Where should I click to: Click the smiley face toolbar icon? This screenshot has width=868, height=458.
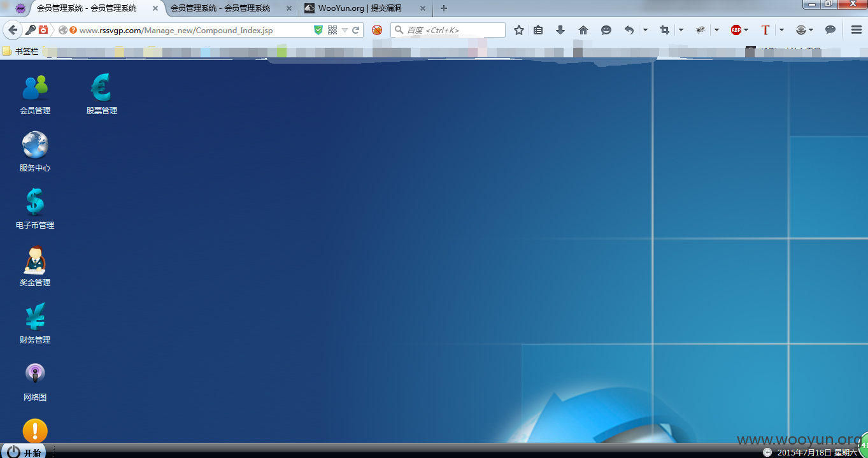pos(606,30)
